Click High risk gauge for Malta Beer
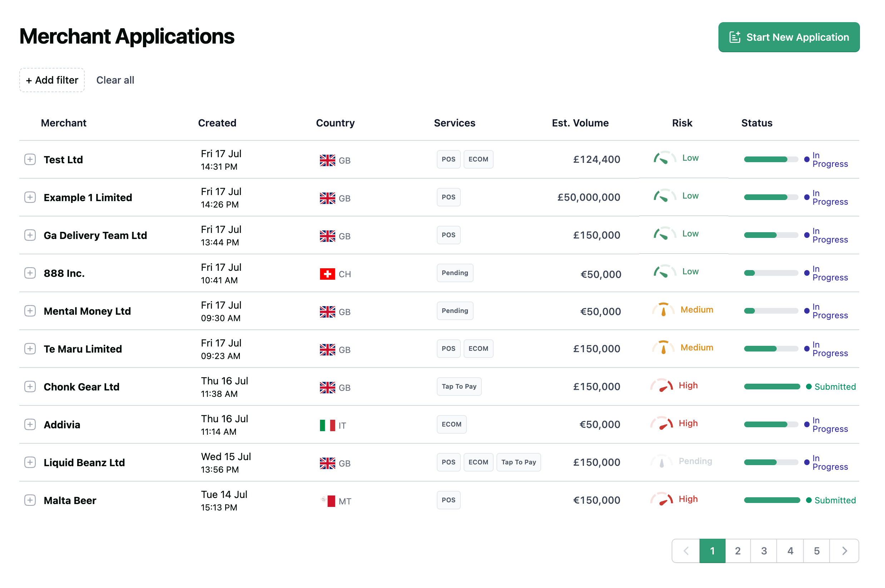885x588 pixels. coord(661,499)
